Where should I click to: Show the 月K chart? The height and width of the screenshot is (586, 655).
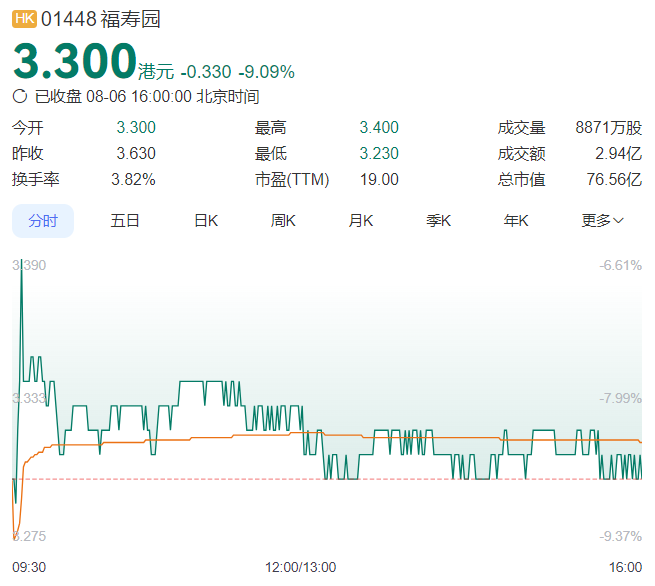[360, 221]
